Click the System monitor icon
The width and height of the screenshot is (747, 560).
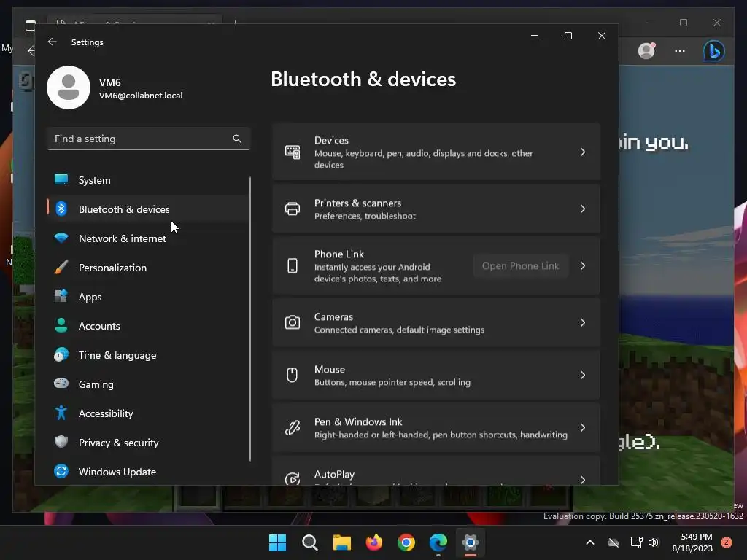tap(61, 179)
